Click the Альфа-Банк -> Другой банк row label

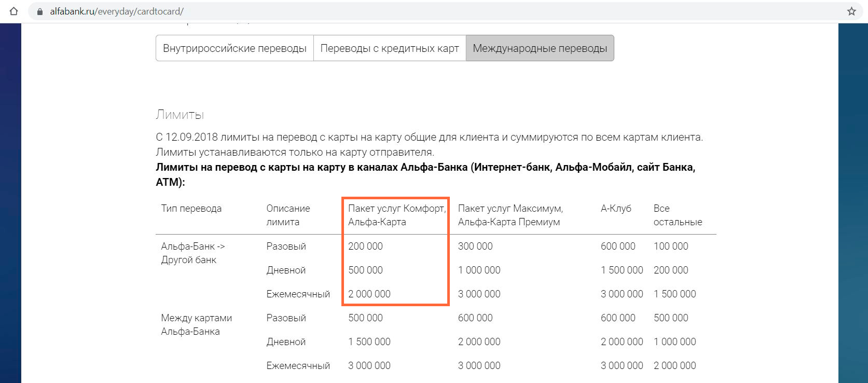[193, 253]
